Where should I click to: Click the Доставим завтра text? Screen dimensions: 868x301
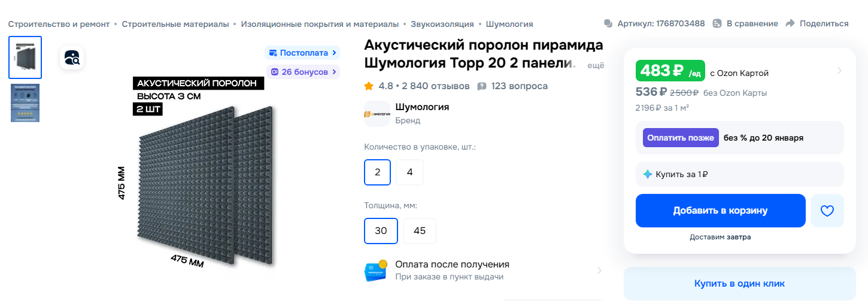coord(720,237)
